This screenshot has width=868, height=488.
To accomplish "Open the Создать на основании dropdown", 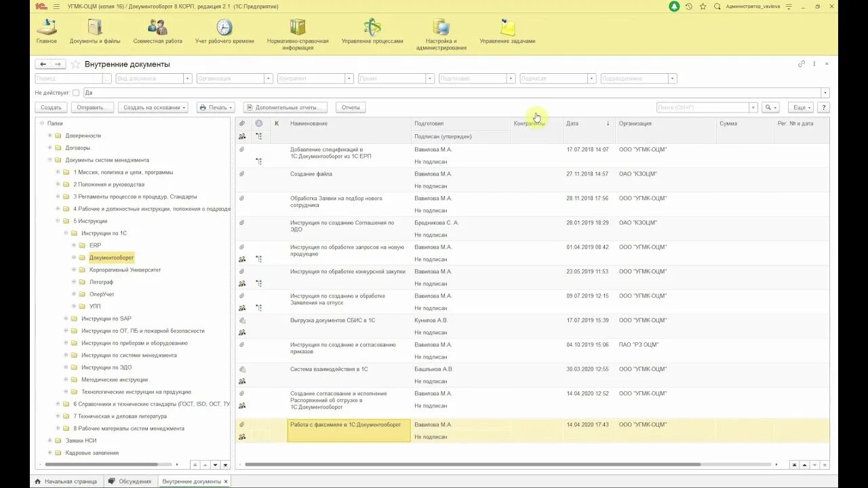I will [154, 108].
